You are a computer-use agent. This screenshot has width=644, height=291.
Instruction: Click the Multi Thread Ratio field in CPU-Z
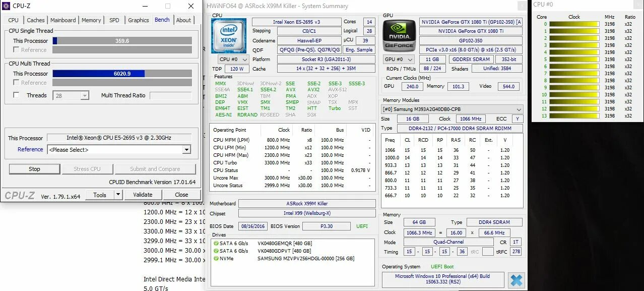tap(170, 95)
